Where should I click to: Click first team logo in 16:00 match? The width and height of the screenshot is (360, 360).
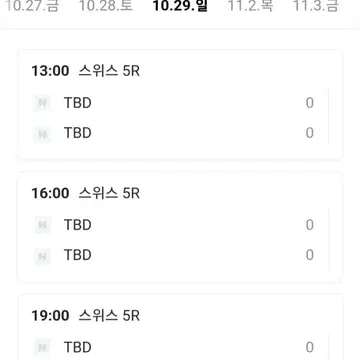point(42,225)
